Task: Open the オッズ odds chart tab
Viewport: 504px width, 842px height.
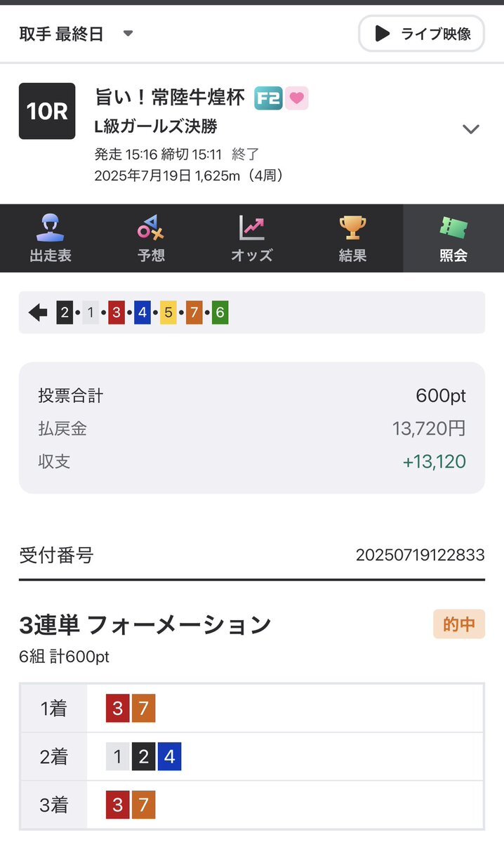Action: click(252, 238)
